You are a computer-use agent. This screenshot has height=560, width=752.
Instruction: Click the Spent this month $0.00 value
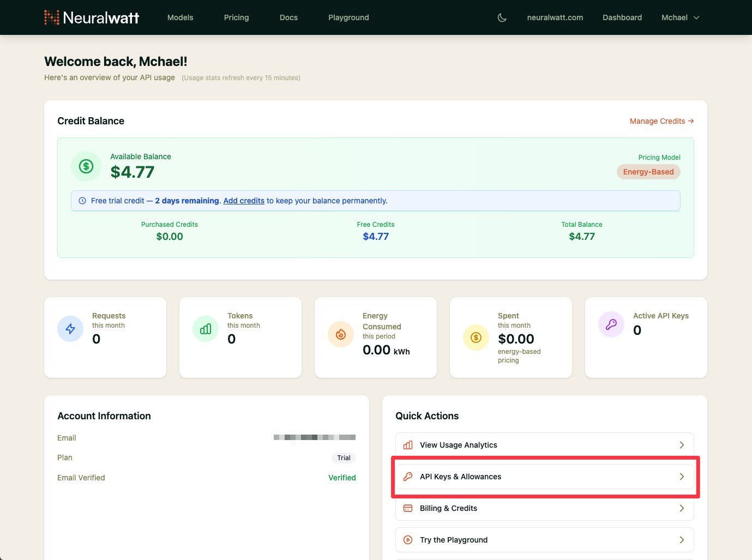click(516, 339)
